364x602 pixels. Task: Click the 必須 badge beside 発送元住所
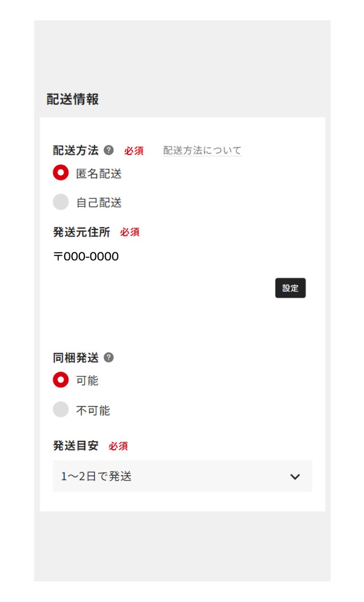point(130,232)
